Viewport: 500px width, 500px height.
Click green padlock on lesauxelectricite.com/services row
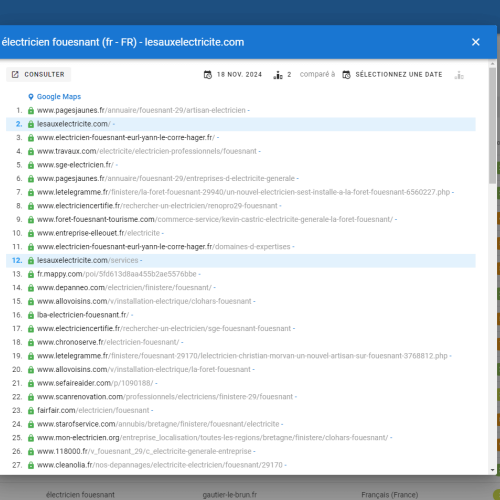click(31, 260)
